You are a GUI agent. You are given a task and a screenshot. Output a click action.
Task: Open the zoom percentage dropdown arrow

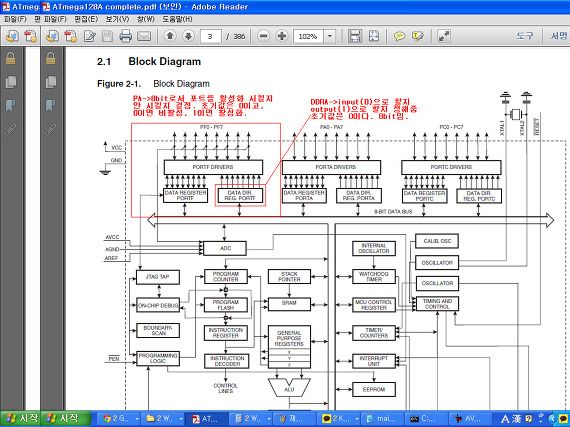[x=330, y=36]
